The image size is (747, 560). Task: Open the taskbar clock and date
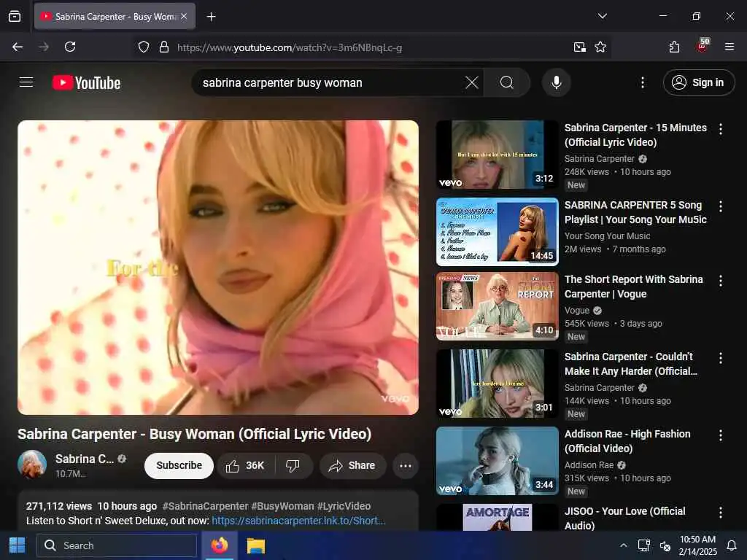click(x=697, y=545)
